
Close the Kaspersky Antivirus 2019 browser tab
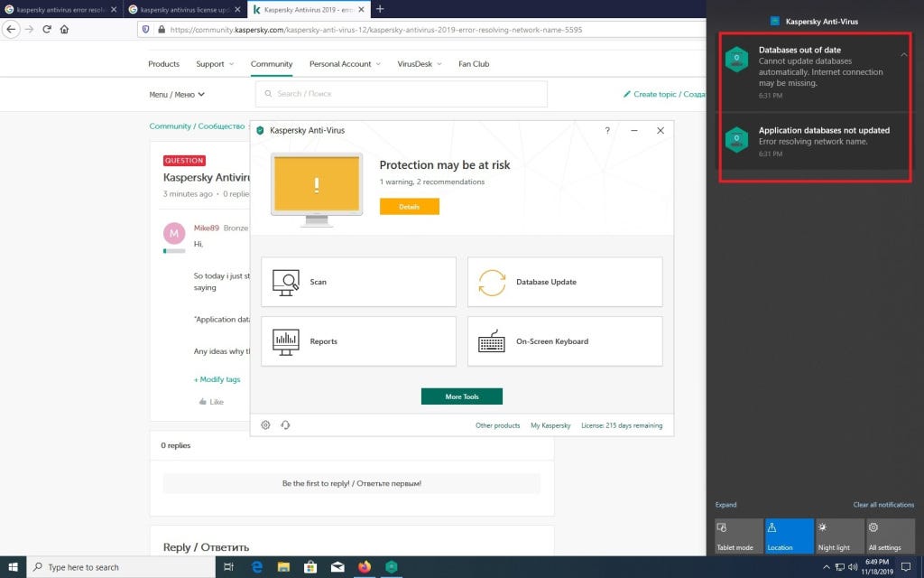point(361,9)
